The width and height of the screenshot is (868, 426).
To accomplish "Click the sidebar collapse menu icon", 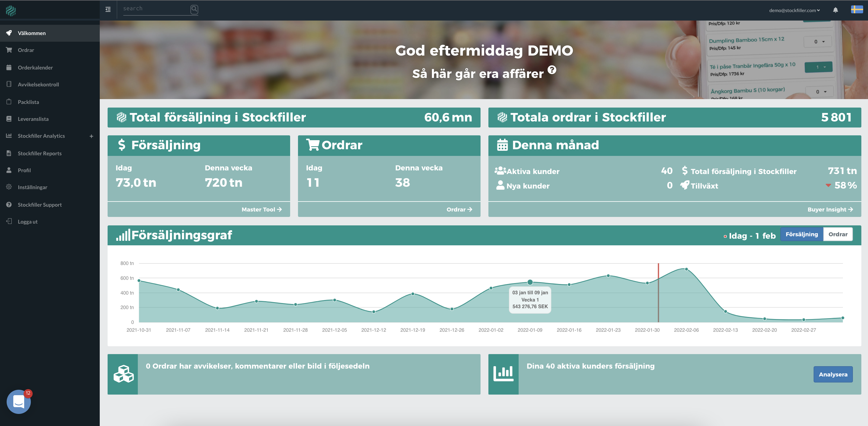I will [x=108, y=9].
